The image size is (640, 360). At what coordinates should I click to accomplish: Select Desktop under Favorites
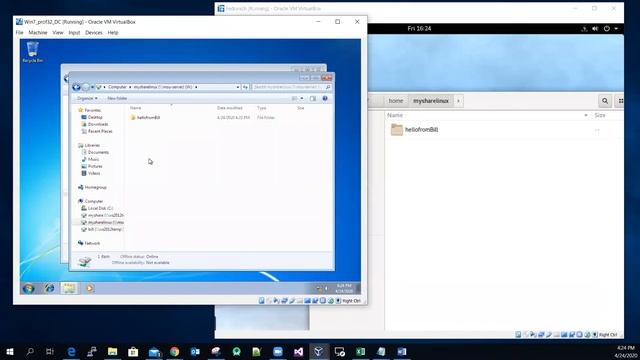pos(92,117)
